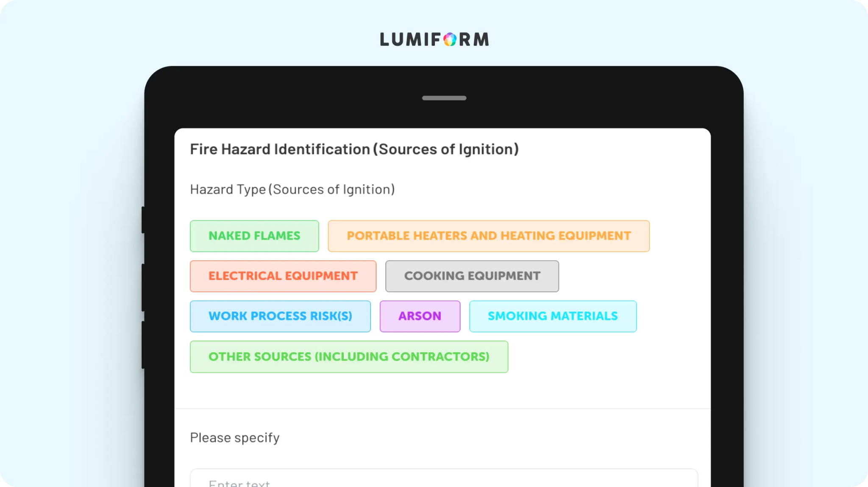The width and height of the screenshot is (868, 487).
Task: Click the Enter text placeholder
Action: (239, 483)
